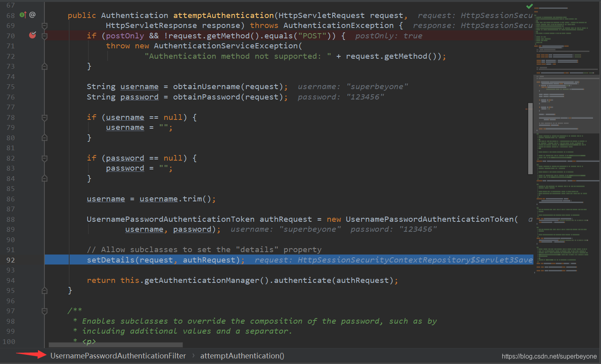Click HttpServletResponse parameter type on line 69
The width and height of the screenshot is (601, 364).
point(151,26)
